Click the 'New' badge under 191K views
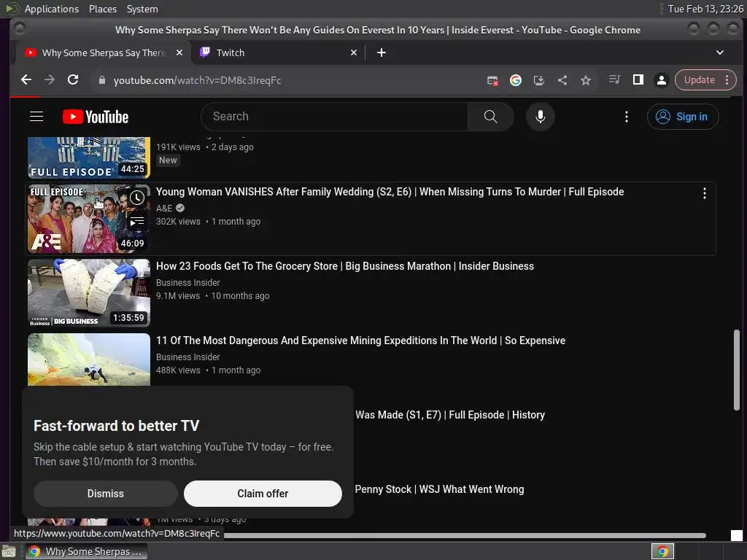The image size is (747, 560). click(x=168, y=160)
